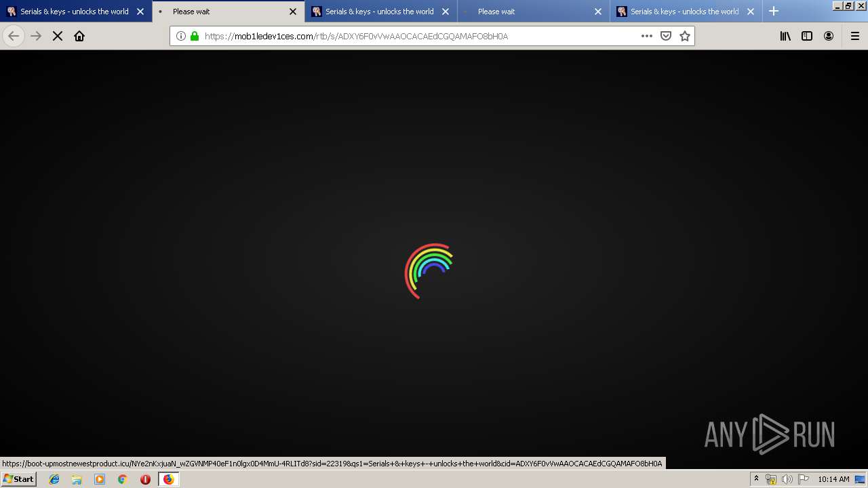Image resolution: width=868 pixels, height=488 pixels.
Task: Open the clock showing 10:14 AM
Action: (x=833, y=479)
